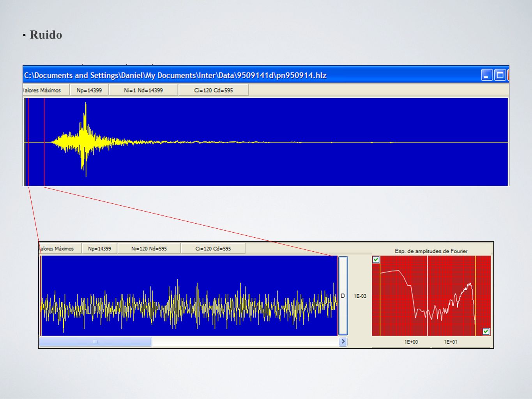Click the '1E-03' axis label
The image size is (532, 399).
point(360,296)
